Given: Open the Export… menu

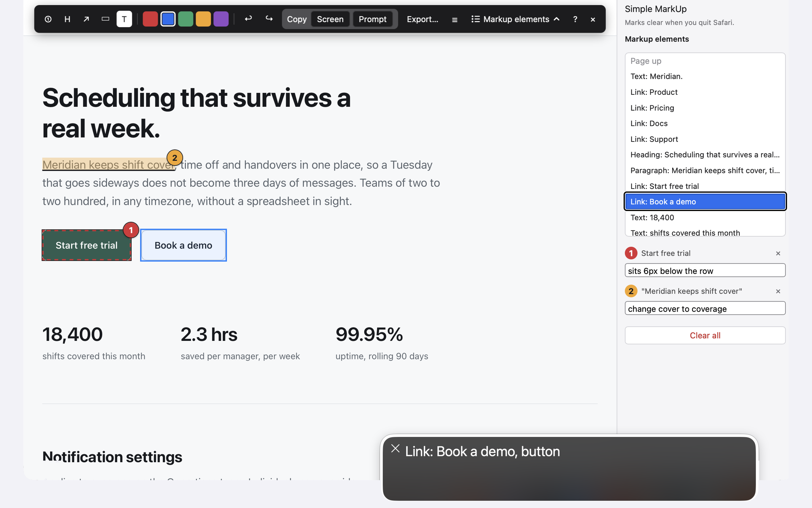Looking at the screenshot, I should (x=423, y=19).
